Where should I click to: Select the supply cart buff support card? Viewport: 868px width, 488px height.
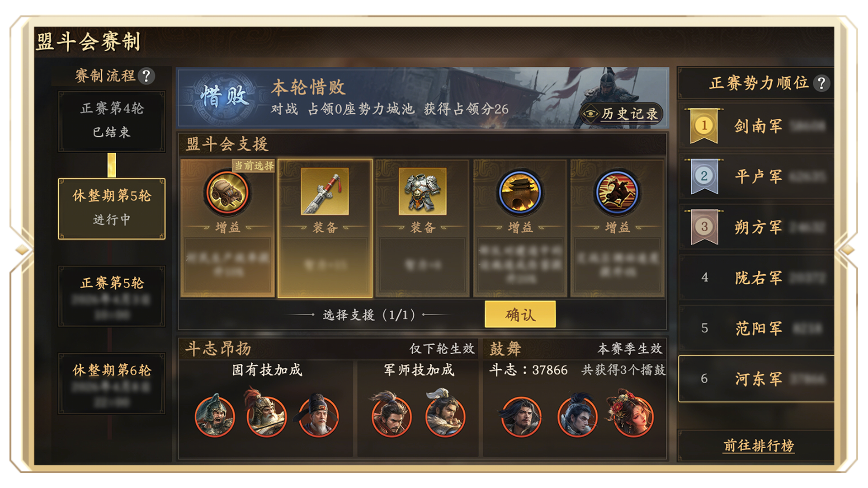[227, 228]
